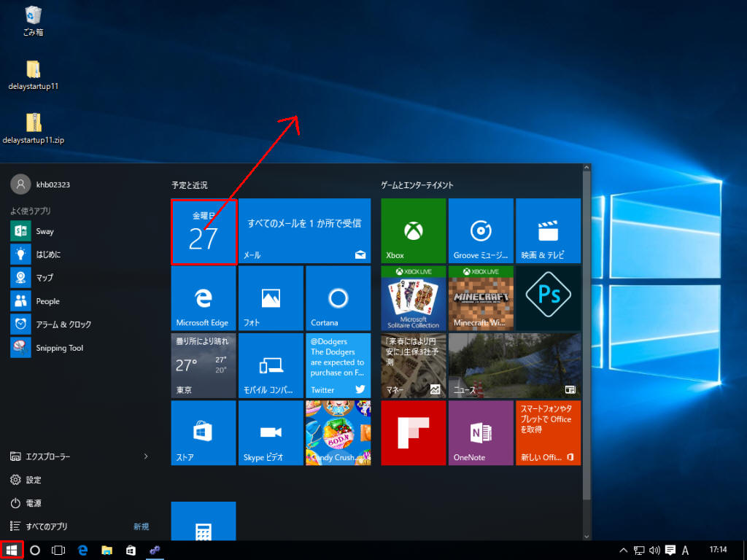The image size is (747, 560).
Task: Open Cortana search circle on taskbar
Action: [x=35, y=551]
